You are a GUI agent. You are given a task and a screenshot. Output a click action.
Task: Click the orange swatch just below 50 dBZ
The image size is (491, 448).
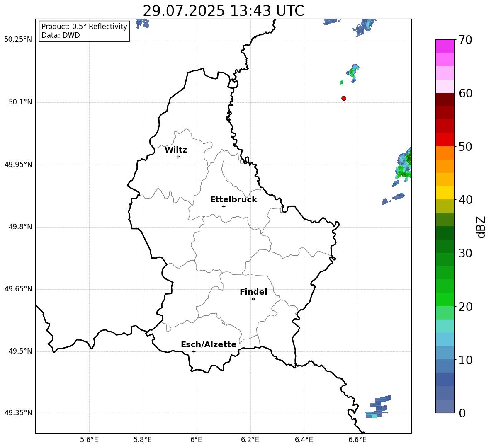tap(445, 153)
